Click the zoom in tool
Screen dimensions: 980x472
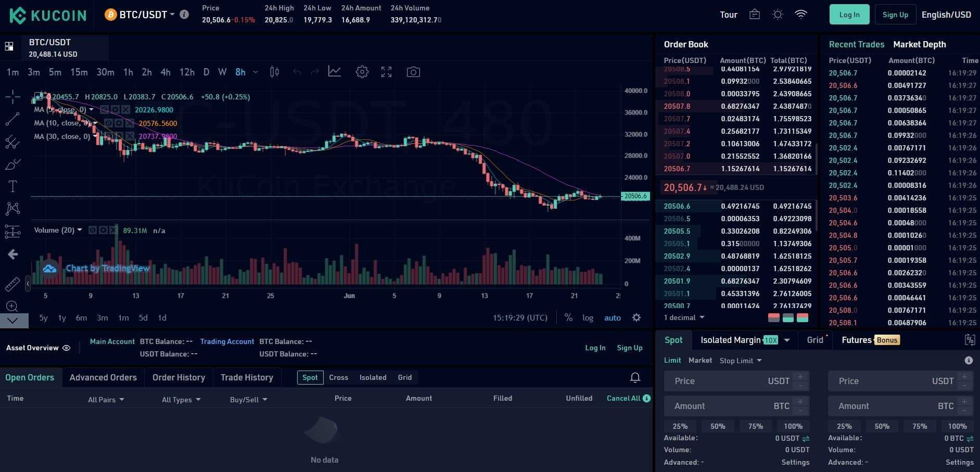pyautogui.click(x=12, y=306)
